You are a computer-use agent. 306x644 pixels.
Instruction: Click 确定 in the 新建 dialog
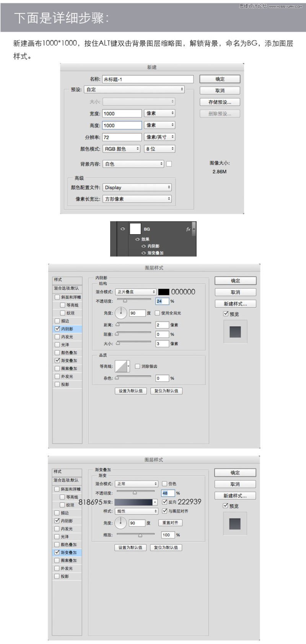(220, 79)
